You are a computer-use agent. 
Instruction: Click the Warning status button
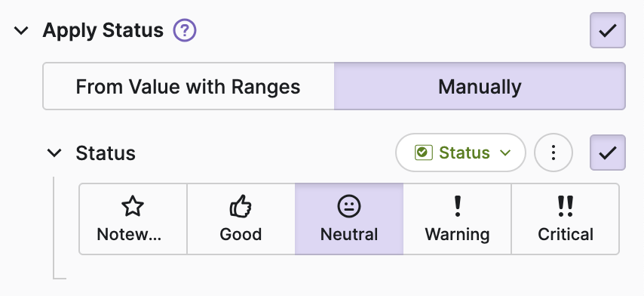(457, 219)
